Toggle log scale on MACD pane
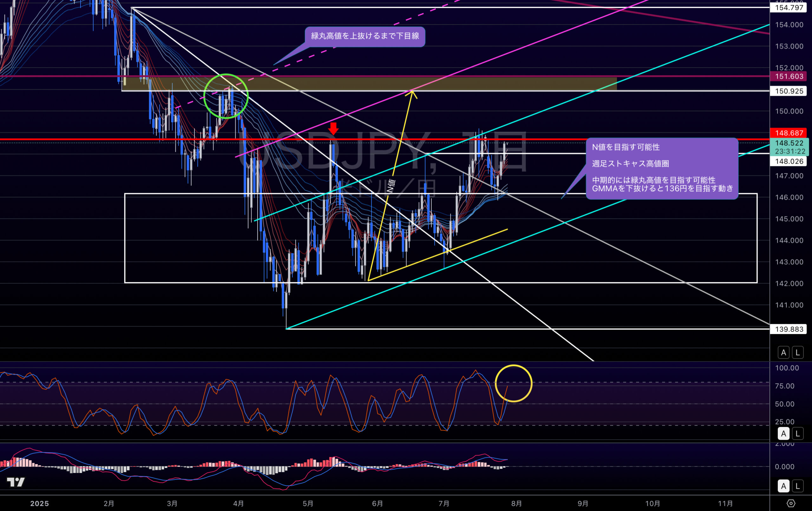Image resolution: width=812 pixels, height=511 pixels. (x=797, y=486)
